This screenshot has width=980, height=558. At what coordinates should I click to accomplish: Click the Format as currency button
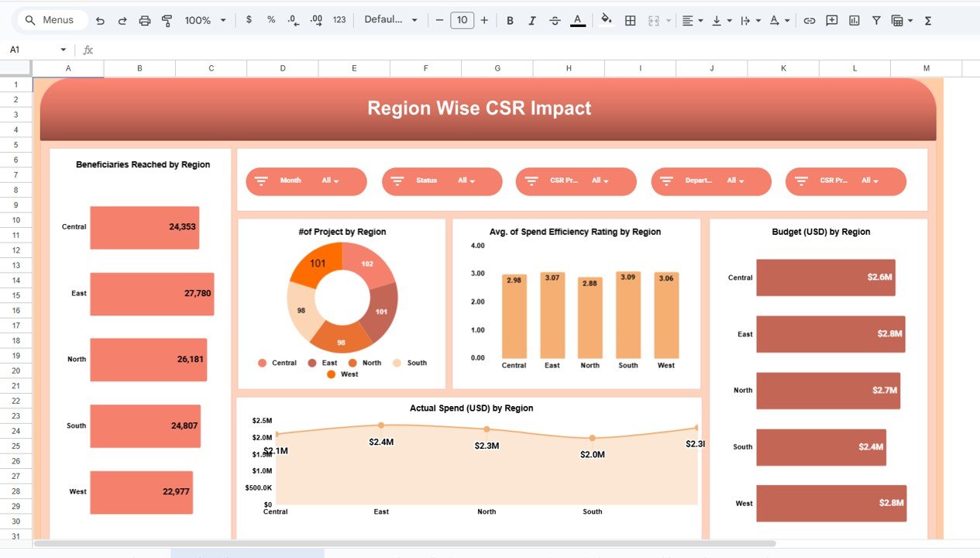click(x=249, y=20)
